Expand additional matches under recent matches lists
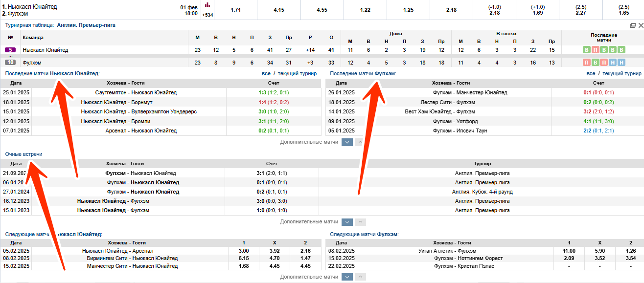Screen dimensions: 644x283 pyautogui.click(x=347, y=142)
